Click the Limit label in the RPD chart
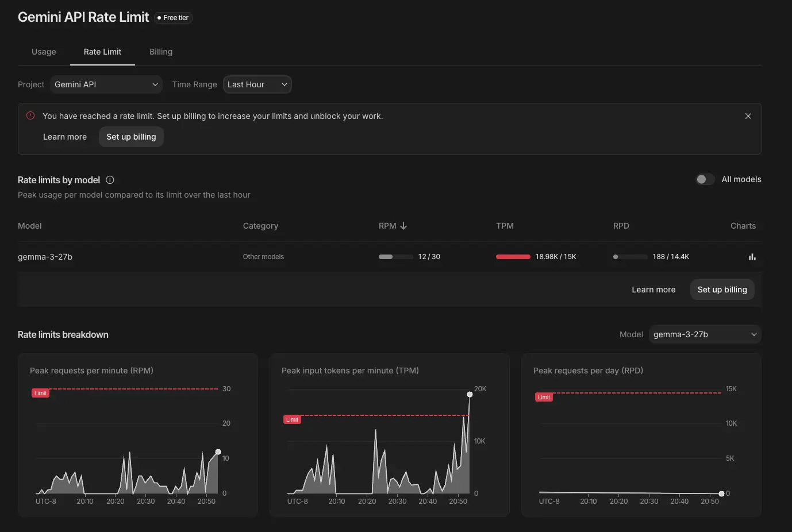Viewport: 792px width, 532px height. [544, 397]
